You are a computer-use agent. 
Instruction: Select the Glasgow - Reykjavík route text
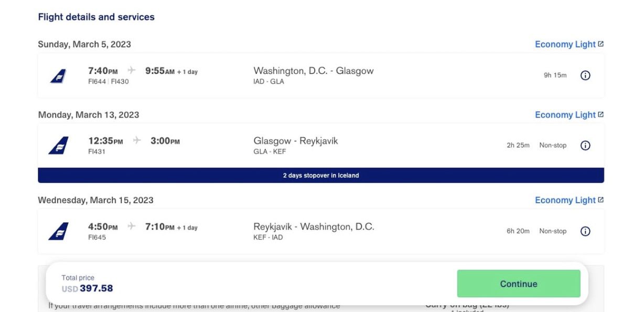[296, 141]
